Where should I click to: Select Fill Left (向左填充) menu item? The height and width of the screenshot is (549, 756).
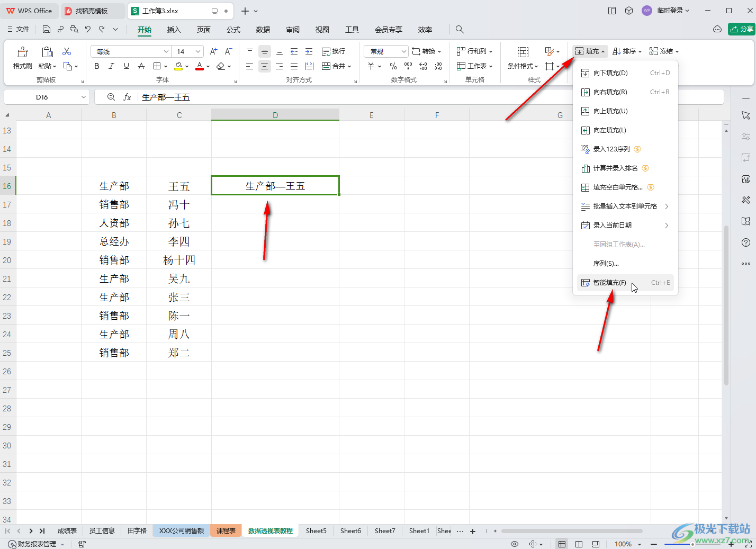(x=626, y=130)
